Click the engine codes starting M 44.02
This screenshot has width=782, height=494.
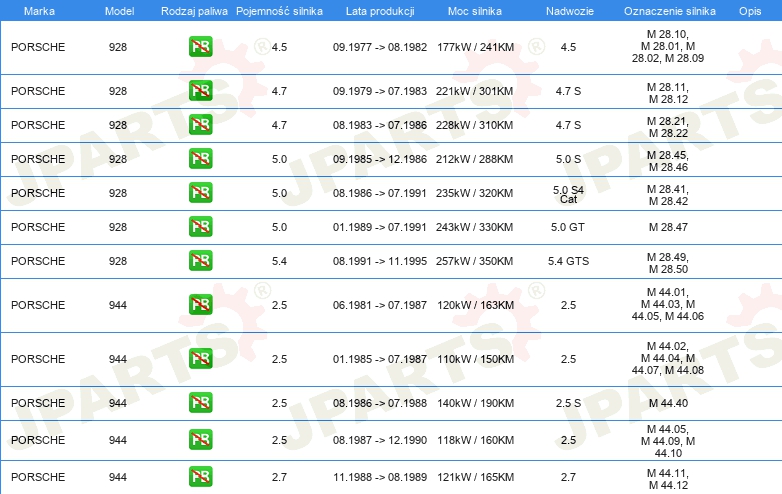[668, 358]
